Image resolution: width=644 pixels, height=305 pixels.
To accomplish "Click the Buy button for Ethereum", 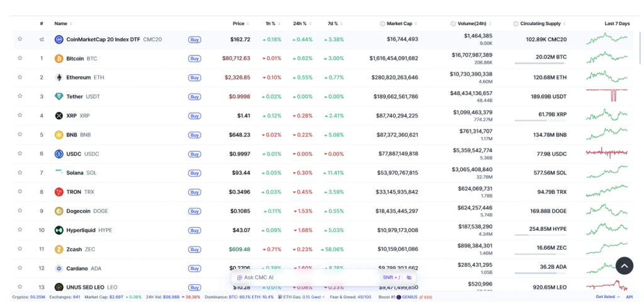I will pos(195,77).
